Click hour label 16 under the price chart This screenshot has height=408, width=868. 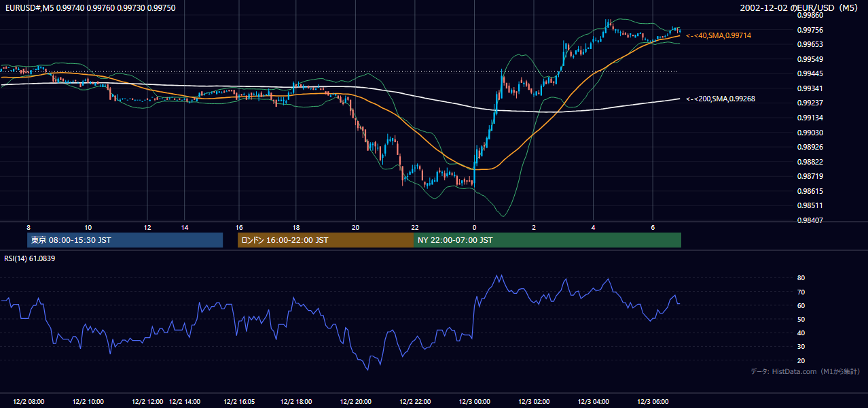point(239,227)
